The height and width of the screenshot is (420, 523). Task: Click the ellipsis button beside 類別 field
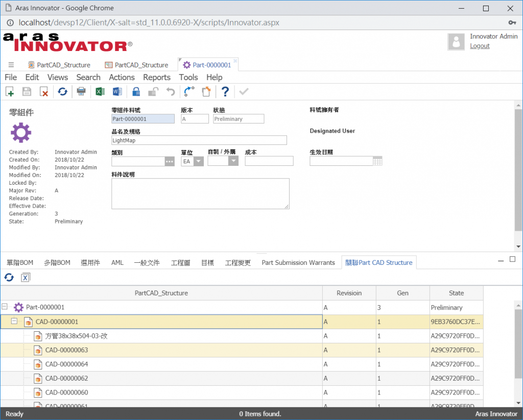[x=170, y=161]
